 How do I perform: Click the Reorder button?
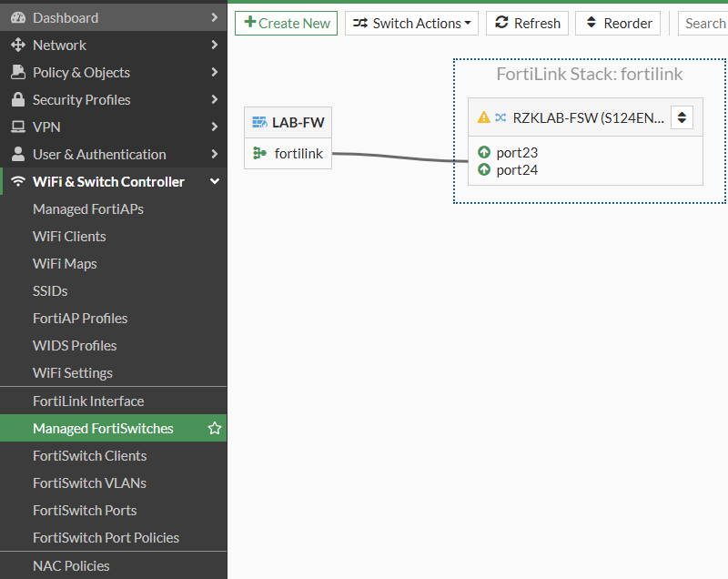[x=618, y=24]
